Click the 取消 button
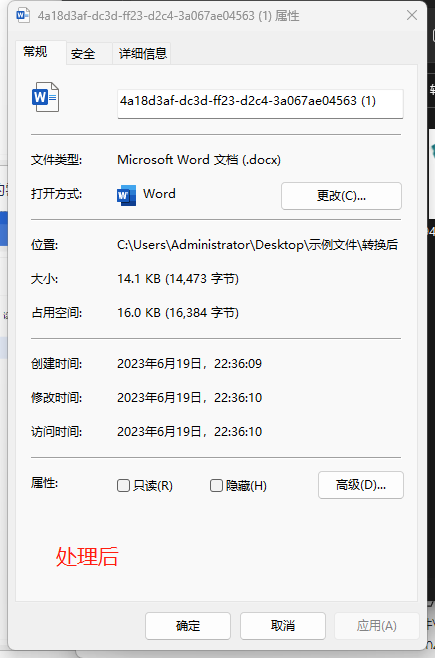 click(x=283, y=626)
